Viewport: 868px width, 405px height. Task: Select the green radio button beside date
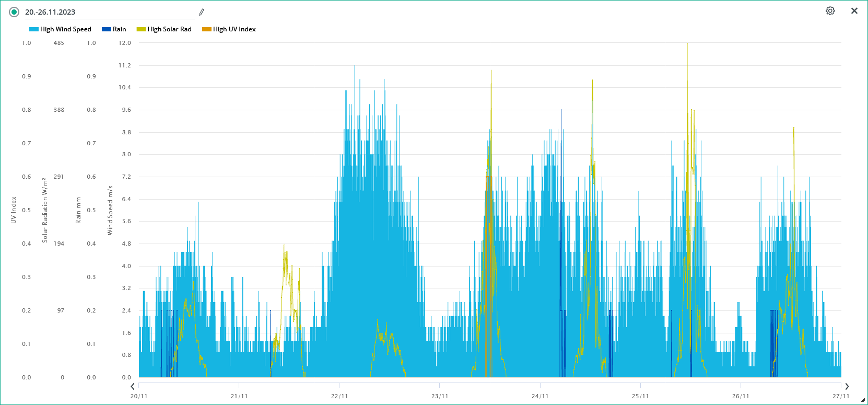14,12
